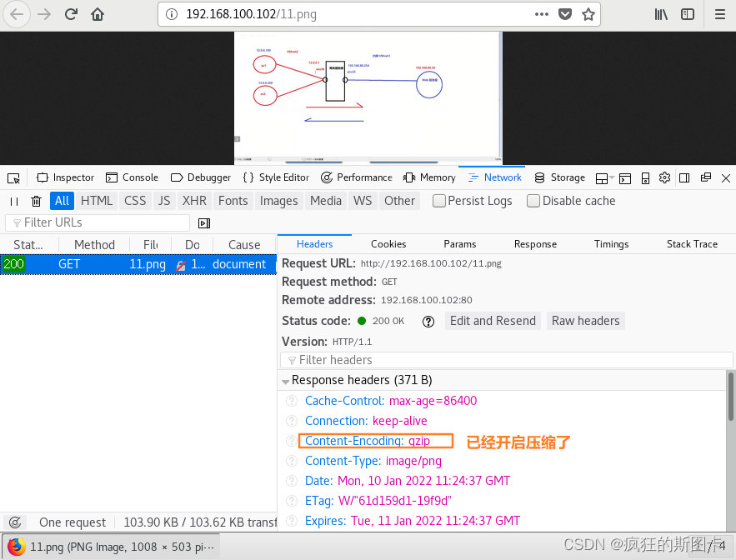Filter requests by Media
This screenshot has width=736, height=560.
tap(326, 201)
